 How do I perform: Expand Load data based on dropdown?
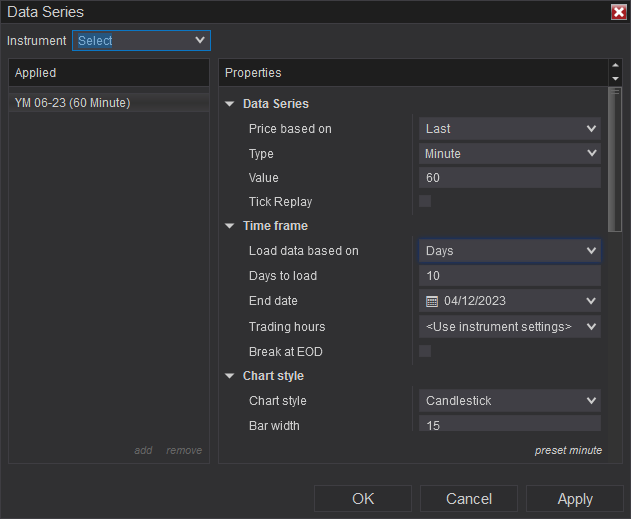click(510, 250)
